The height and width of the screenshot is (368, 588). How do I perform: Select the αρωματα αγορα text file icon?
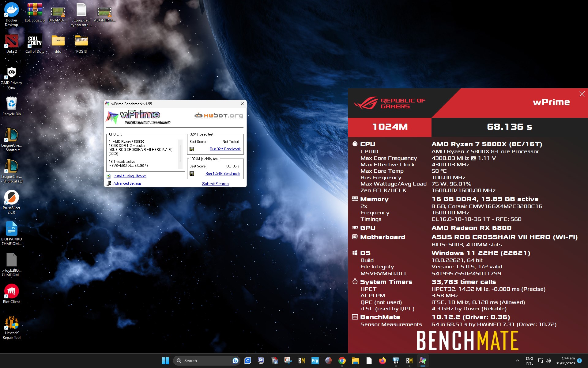pos(81,14)
